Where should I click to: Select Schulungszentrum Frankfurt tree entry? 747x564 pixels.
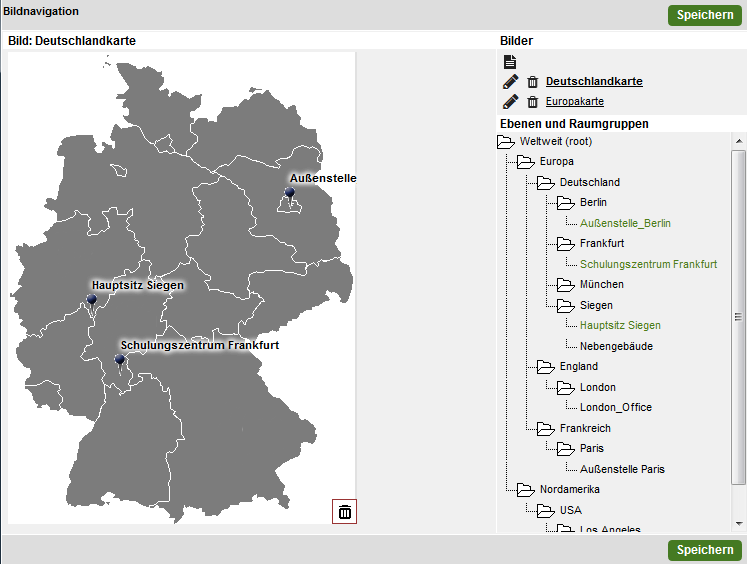tap(648, 264)
